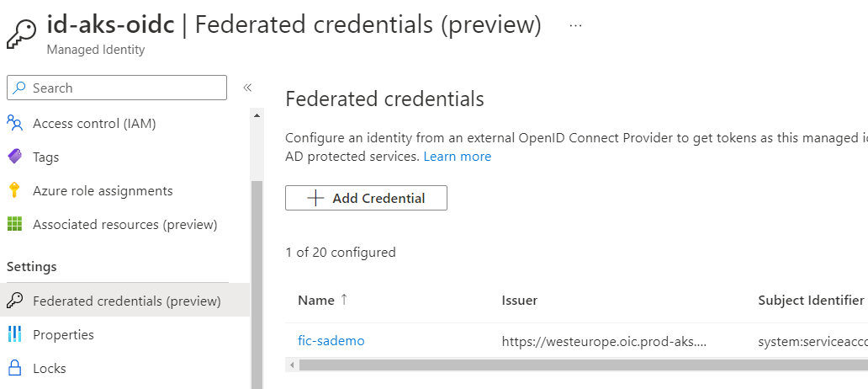The height and width of the screenshot is (389, 868).
Task: Click the Azure role assignments key icon
Action: 14,191
